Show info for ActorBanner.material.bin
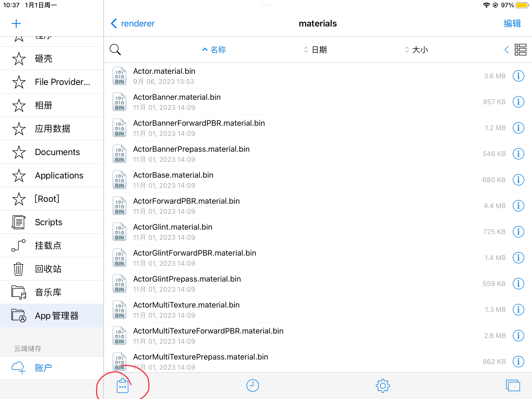The image size is (532, 399). point(518,102)
